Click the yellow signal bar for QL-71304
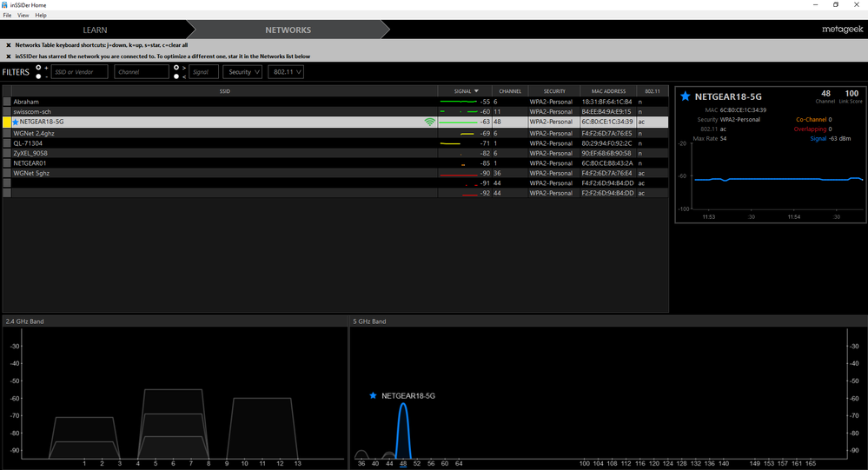868x470 pixels. pyautogui.click(x=450, y=144)
